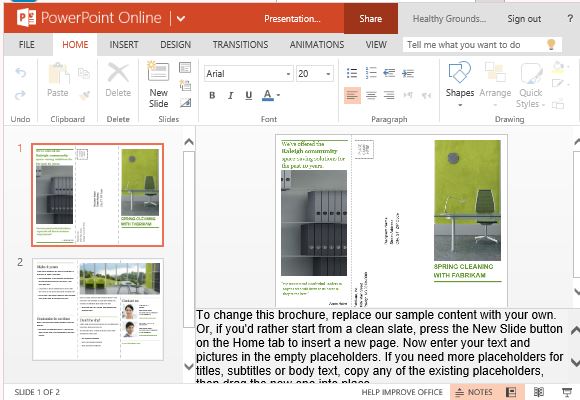Click the Shape Fill icon
This screenshot has width=580, height=400.
[x=557, y=68]
